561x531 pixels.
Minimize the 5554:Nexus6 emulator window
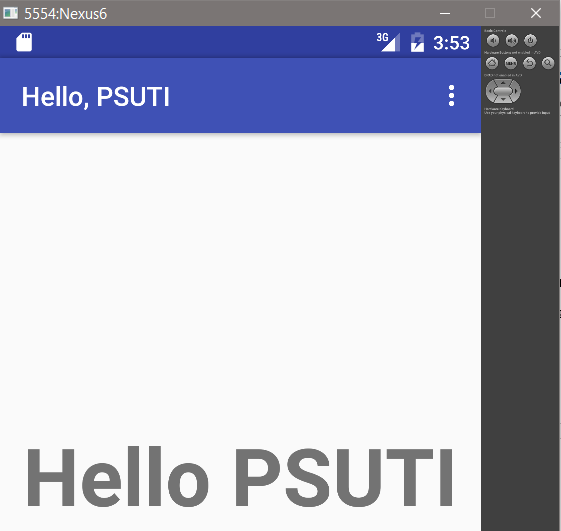[445, 13]
